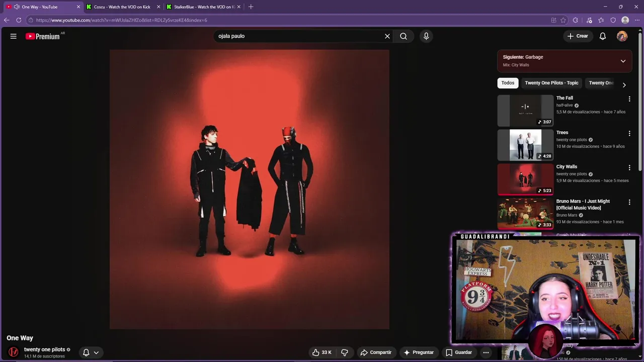The image size is (644, 362).
Task: Close the StalkerBlue tab
Action: tap(238, 7)
